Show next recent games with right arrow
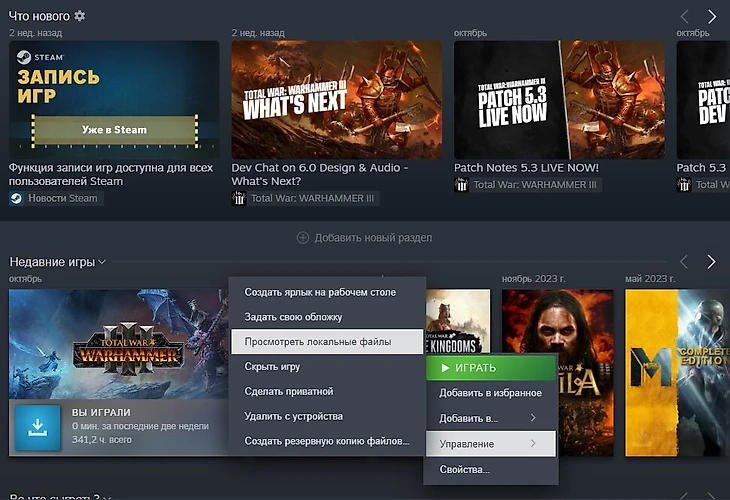The height and width of the screenshot is (500, 730). point(711,262)
